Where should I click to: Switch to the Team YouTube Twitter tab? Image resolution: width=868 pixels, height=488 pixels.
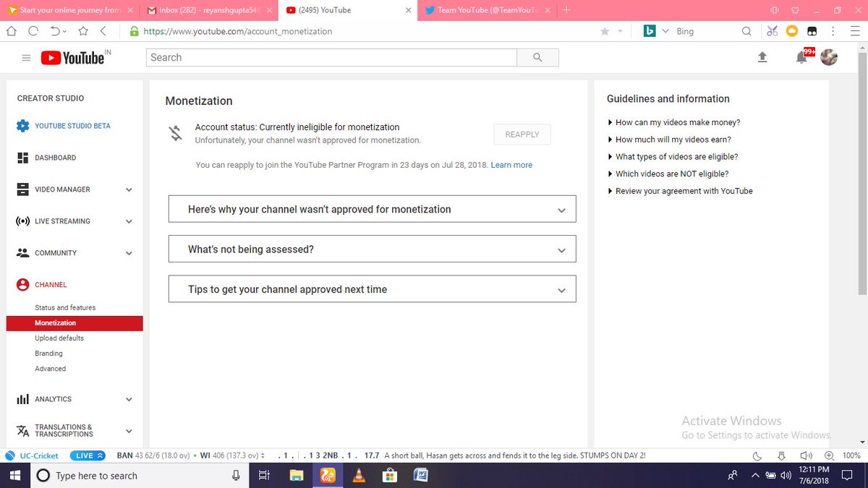pyautogui.click(x=486, y=10)
